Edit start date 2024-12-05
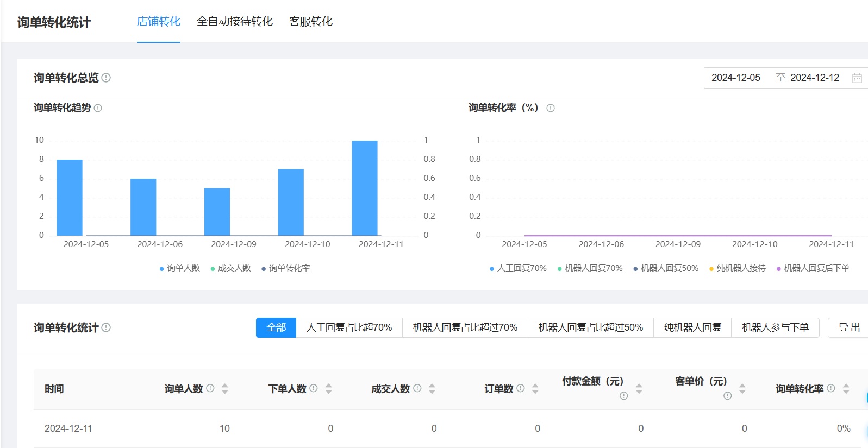The image size is (868, 448). coord(736,78)
